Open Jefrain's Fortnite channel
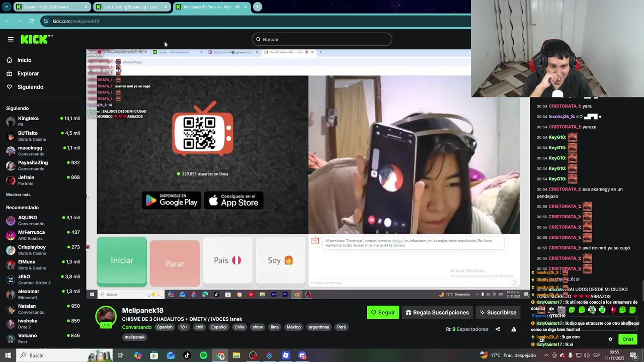The width and height of the screenshot is (644, 362). [x=43, y=180]
